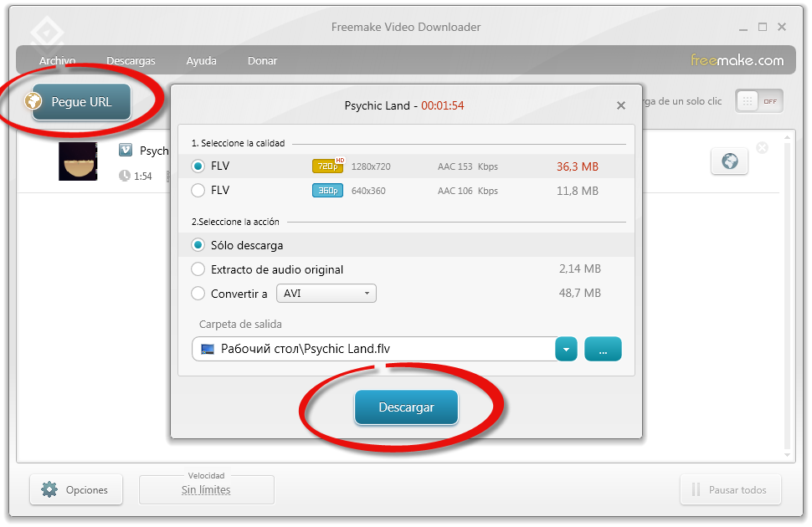Open the Opciones settings button

76,489
